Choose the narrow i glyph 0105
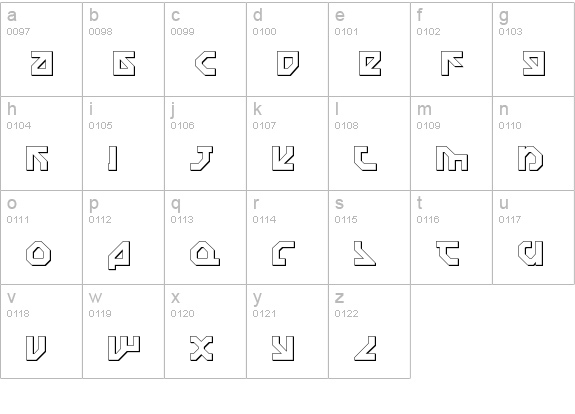The image size is (575, 414). [113, 158]
